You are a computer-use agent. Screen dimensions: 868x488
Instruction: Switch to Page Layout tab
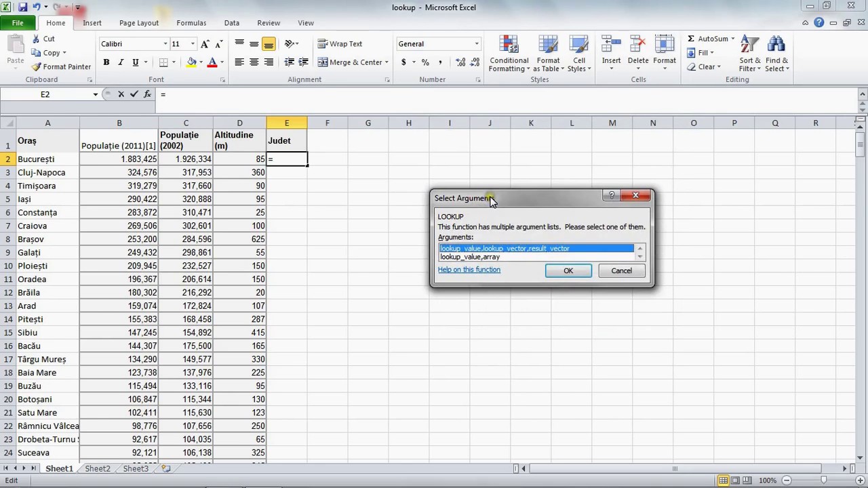(139, 23)
